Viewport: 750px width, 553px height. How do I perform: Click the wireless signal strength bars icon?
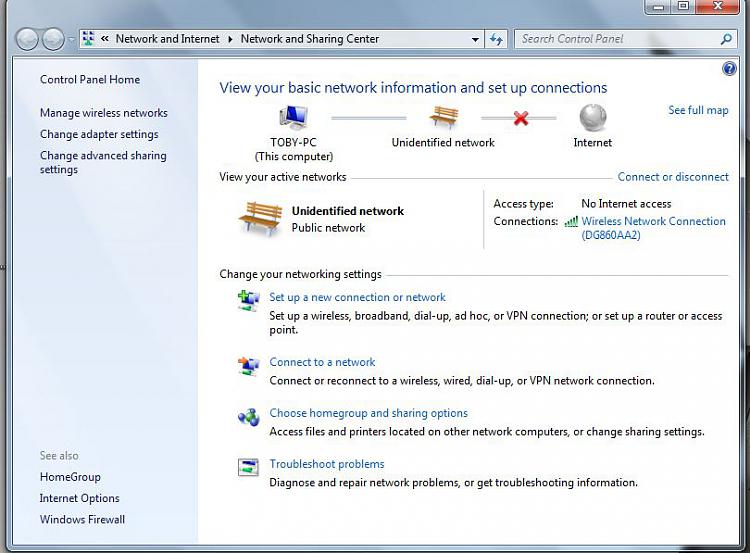[571, 221]
